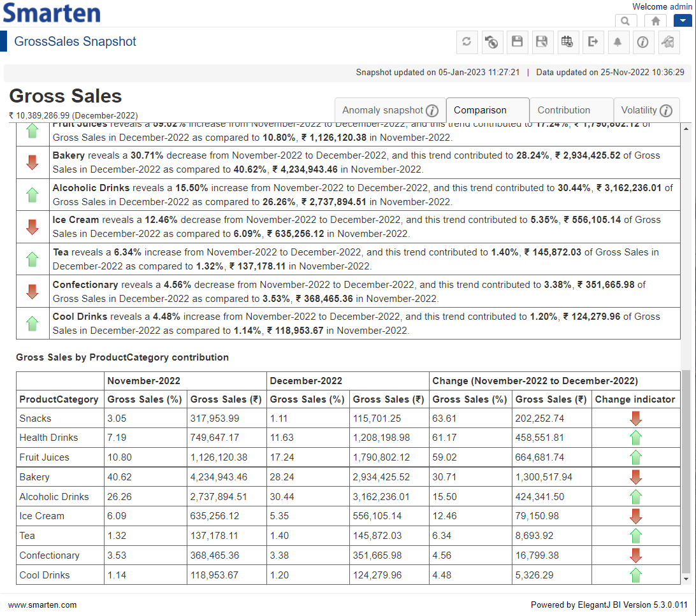Click the red down arrow in the Bakery narrative

click(x=33, y=162)
